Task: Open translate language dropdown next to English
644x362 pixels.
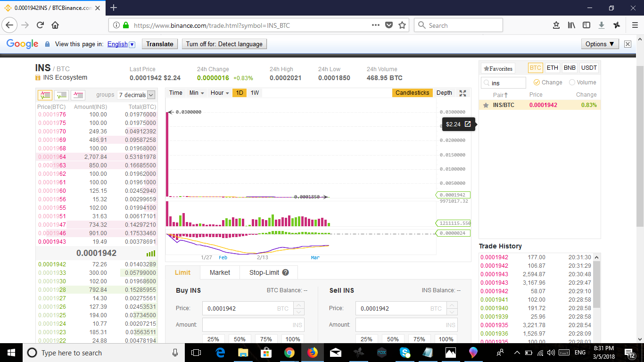Action: 132,44
